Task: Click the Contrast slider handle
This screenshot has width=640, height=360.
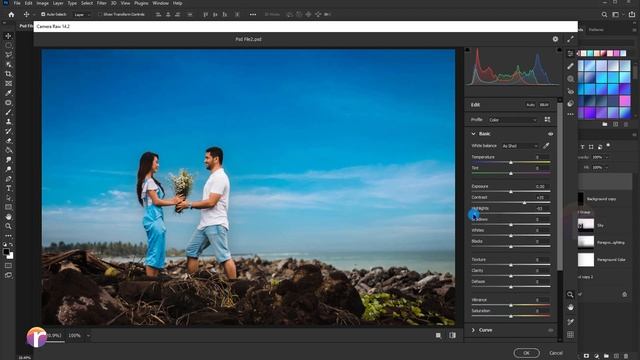Action: coord(524,203)
